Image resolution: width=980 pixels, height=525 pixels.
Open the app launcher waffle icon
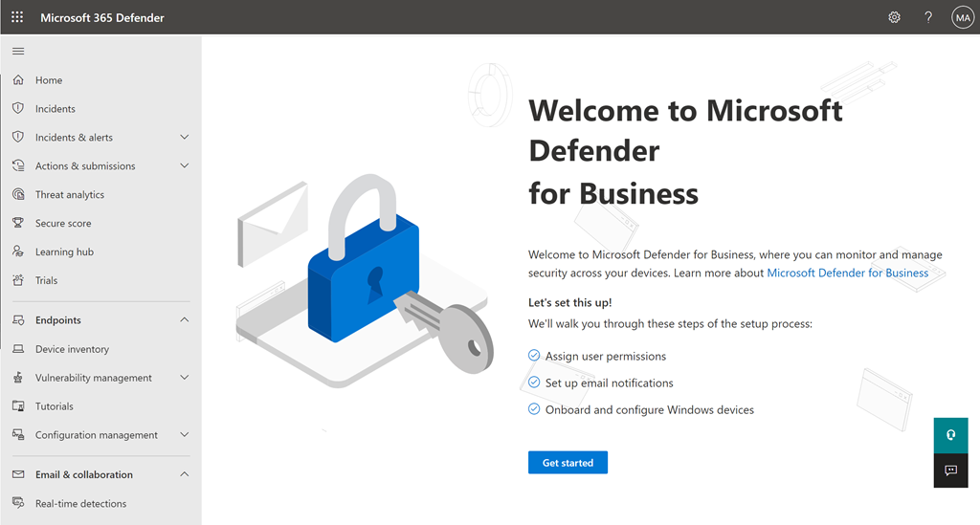click(17, 17)
